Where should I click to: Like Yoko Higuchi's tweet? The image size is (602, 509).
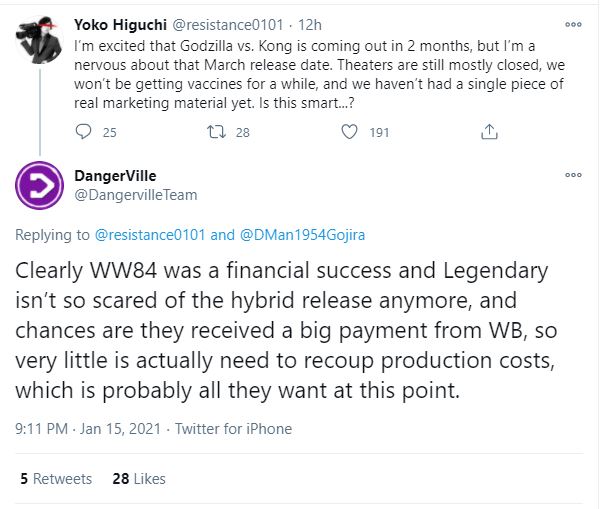349,131
